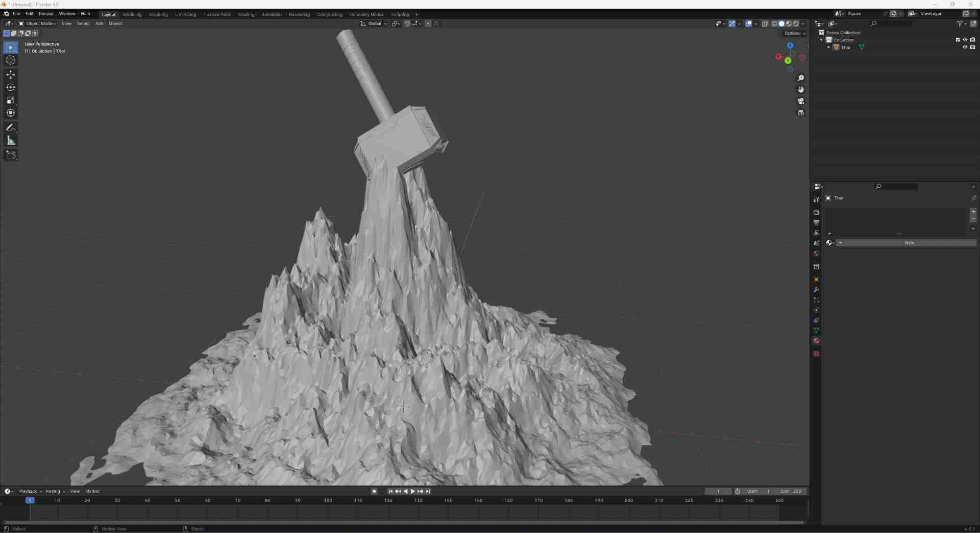The width and height of the screenshot is (980, 533).
Task: Browse material to link dropdown
Action: (x=830, y=243)
